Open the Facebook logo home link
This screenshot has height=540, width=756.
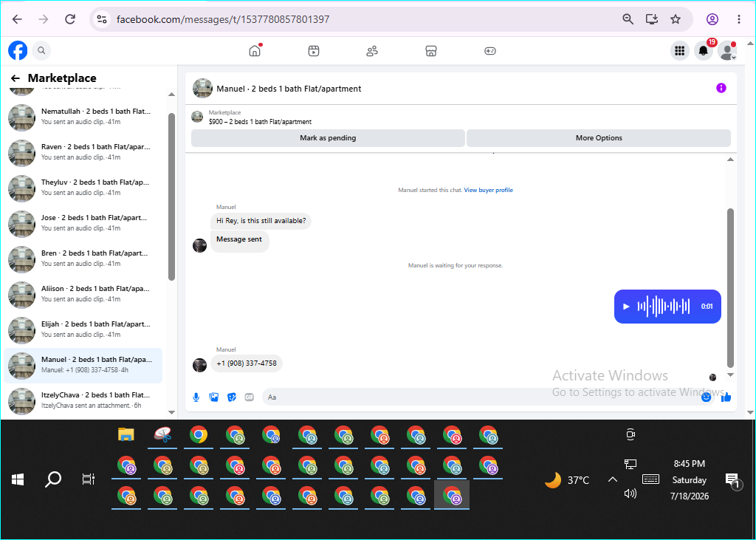click(18, 50)
